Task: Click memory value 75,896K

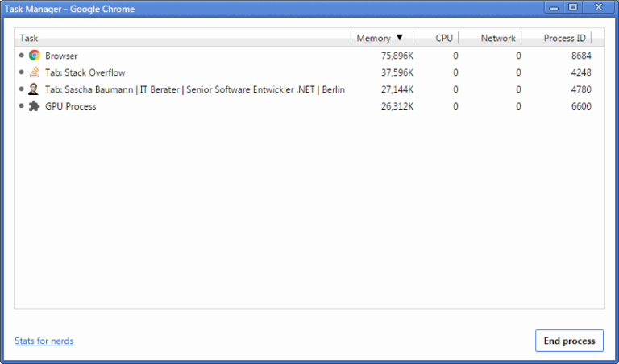Action: 397,56
